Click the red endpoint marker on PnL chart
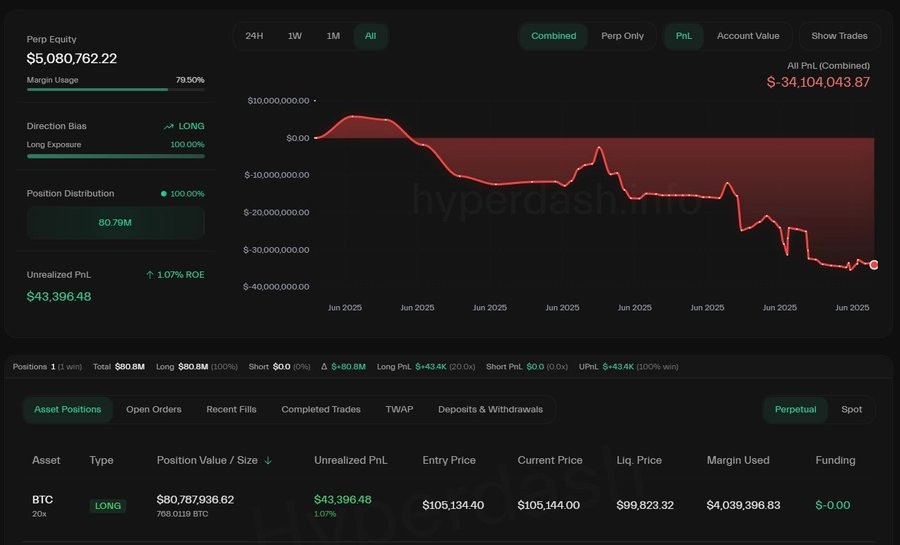900x545 pixels. [x=874, y=264]
